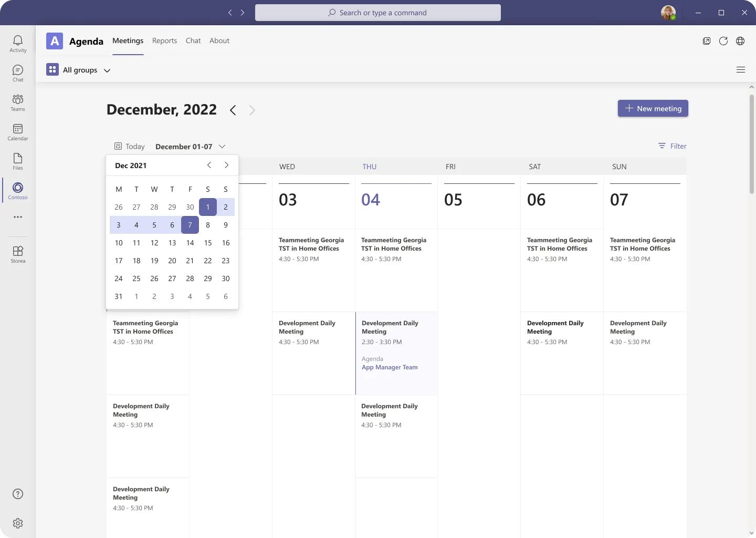Viewport: 756px width, 538px height.
Task: Go to previous month of December, 2022
Action: [233, 110]
